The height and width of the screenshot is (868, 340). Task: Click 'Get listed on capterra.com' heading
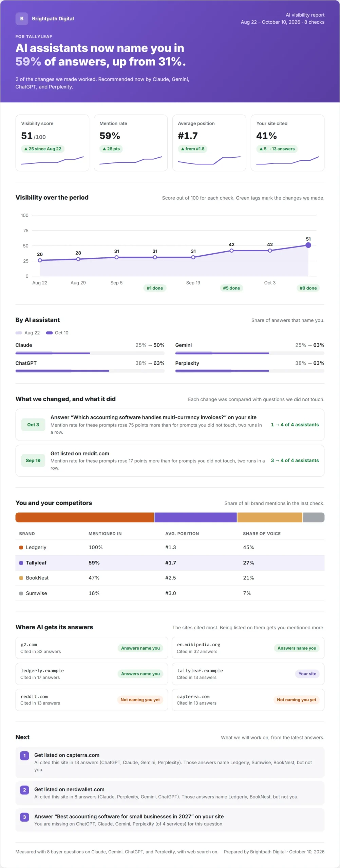coord(67,755)
